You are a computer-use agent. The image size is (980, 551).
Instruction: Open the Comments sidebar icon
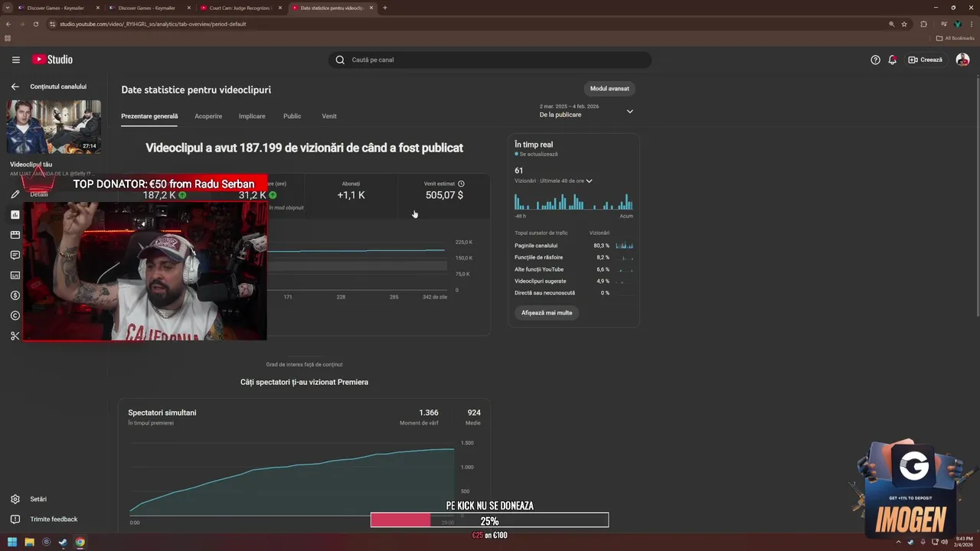[x=15, y=255]
